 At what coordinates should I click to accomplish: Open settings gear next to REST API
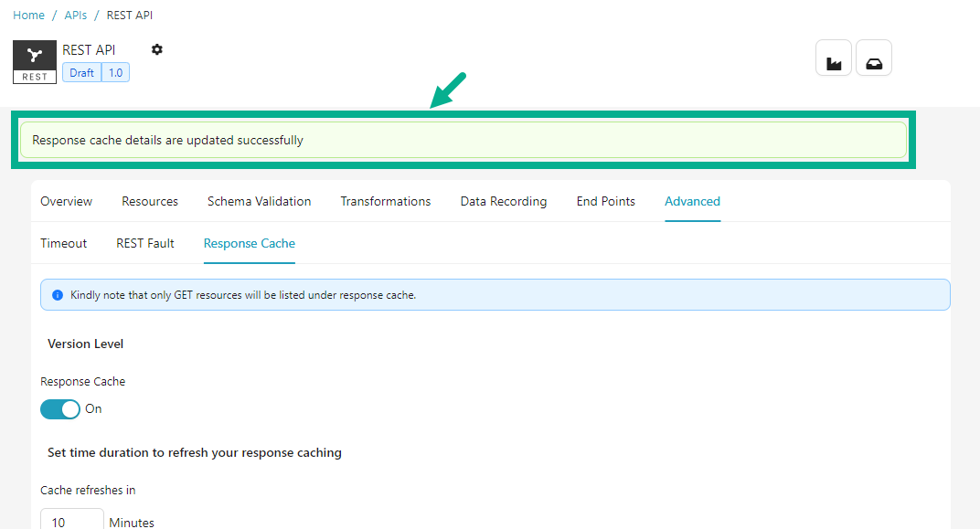coord(157,49)
